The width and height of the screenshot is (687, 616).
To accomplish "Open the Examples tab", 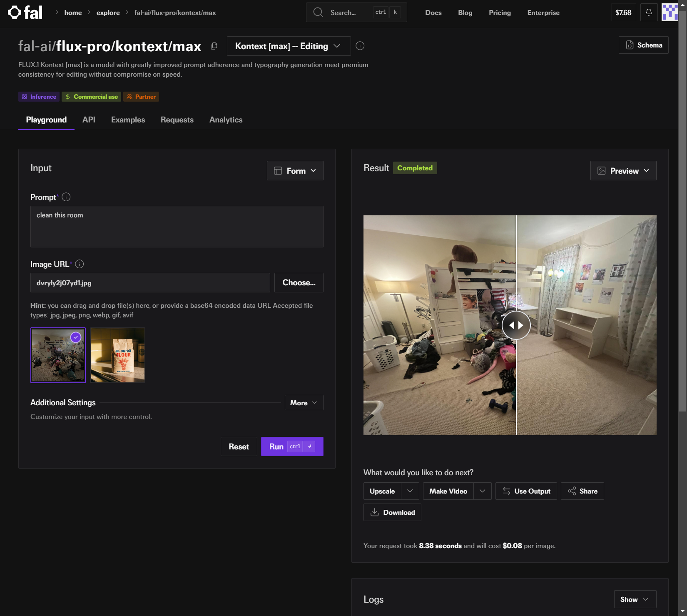I will 128,120.
